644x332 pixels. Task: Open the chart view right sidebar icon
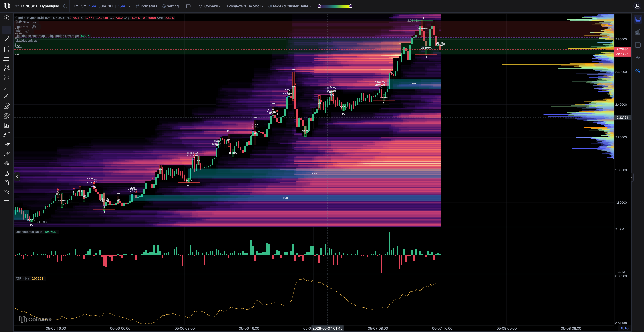click(x=638, y=19)
